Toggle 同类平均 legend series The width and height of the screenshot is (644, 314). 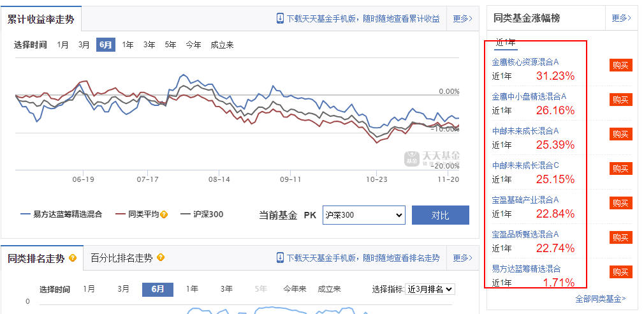tap(137, 214)
